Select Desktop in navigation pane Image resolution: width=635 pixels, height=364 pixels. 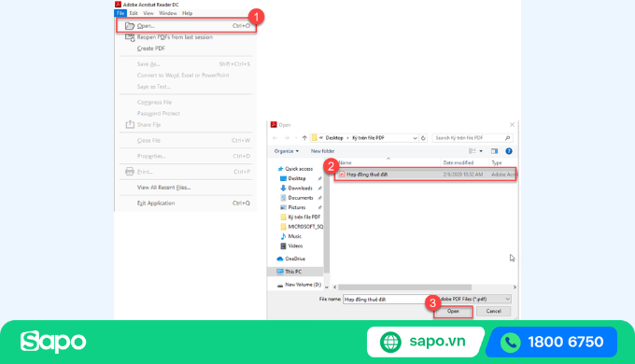pos(297,178)
